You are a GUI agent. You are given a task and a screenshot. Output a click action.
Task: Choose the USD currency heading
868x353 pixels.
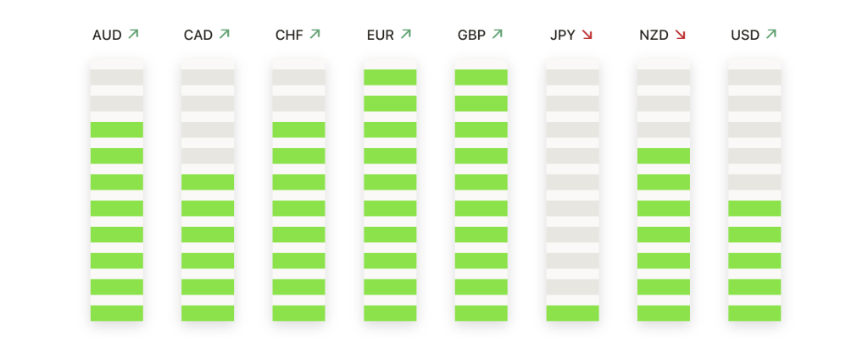745,36
